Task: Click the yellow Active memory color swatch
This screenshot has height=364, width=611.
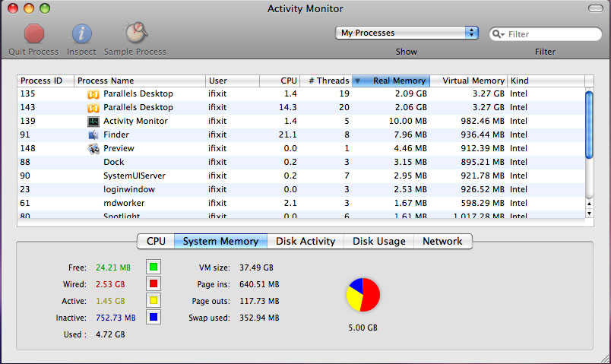Action: [154, 300]
